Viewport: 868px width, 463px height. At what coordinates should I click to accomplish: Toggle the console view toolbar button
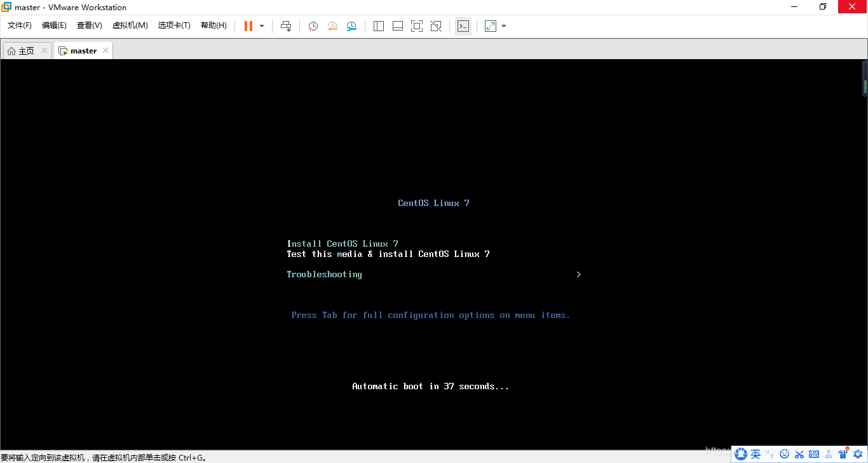click(x=463, y=26)
